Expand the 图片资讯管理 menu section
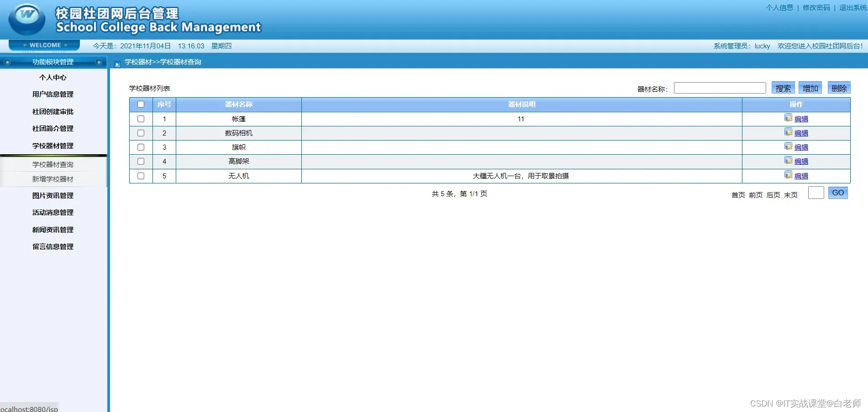This screenshot has height=412, width=868. coord(53,196)
